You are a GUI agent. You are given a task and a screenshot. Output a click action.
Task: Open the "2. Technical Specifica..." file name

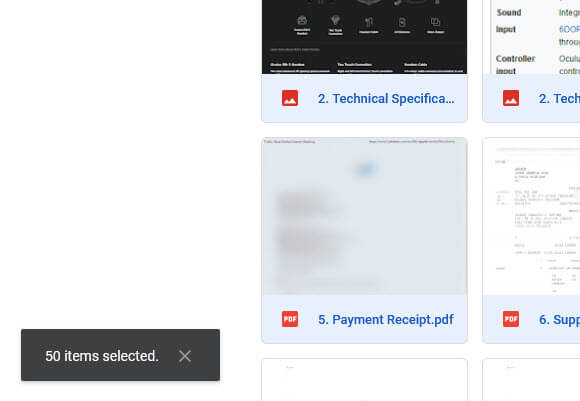386,99
